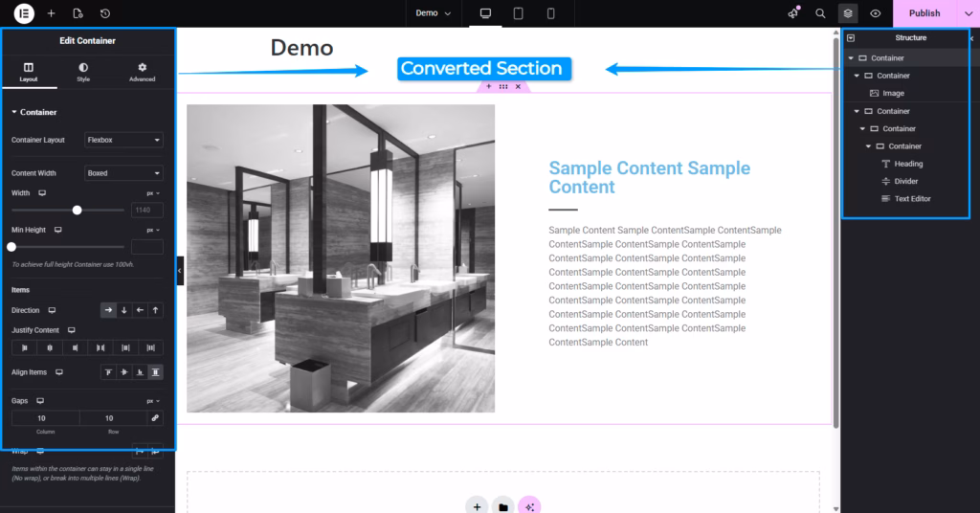Click the responsive device icon next to Justify Content
Screen dimensions: 980x513
(71, 330)
